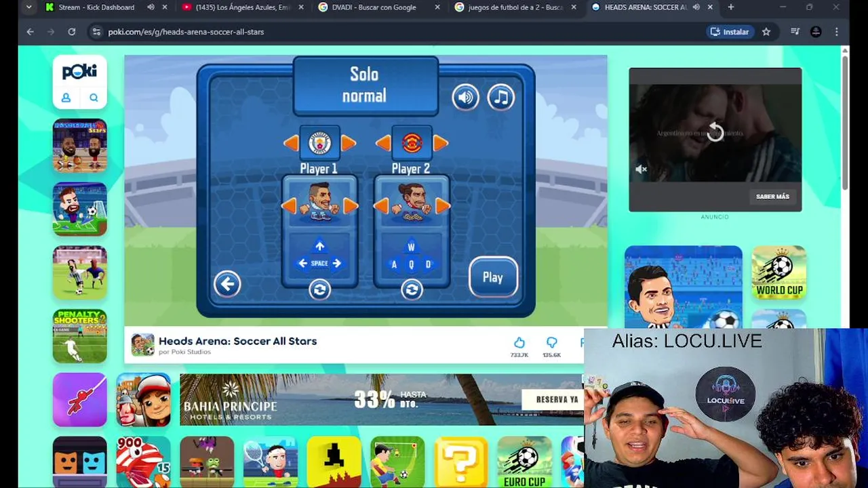Close the Kick Dashboard tab
868x488 pixels.
tap(165, 7)
